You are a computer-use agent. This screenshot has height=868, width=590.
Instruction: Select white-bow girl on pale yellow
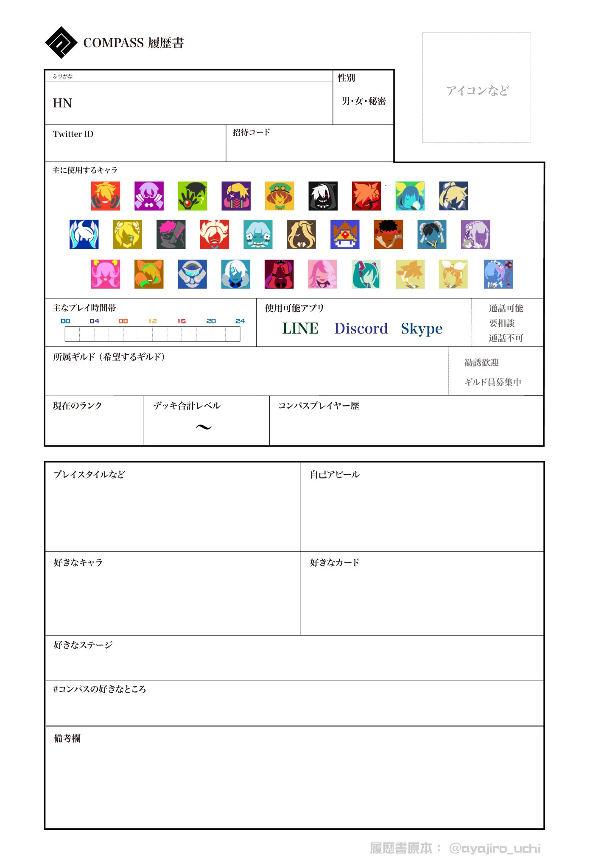coord(453,274)
